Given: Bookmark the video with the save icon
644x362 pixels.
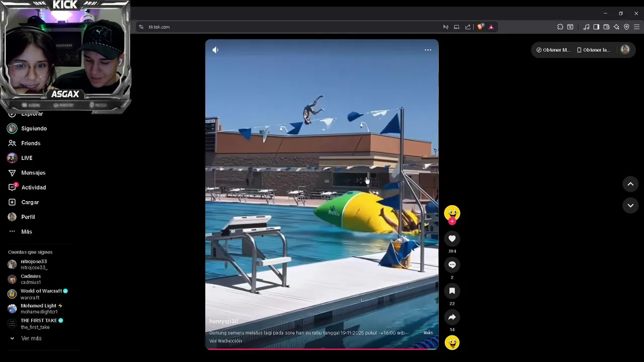Looking at the screenshot, I should pyautogui.click(x=452, y=291).
